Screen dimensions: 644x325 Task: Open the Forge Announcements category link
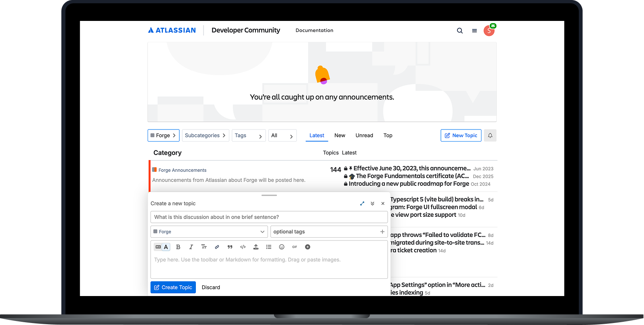tap(182, 170)
